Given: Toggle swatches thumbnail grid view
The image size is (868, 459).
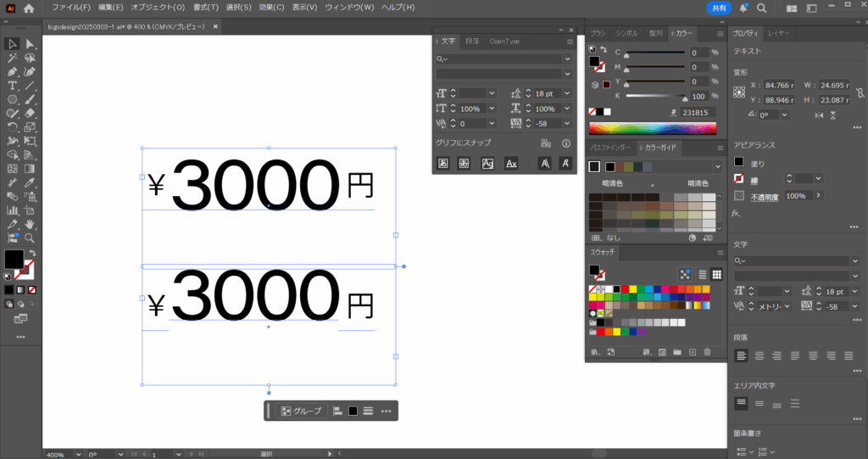Looking at the screenshot, I should click(x=716, y=274).
